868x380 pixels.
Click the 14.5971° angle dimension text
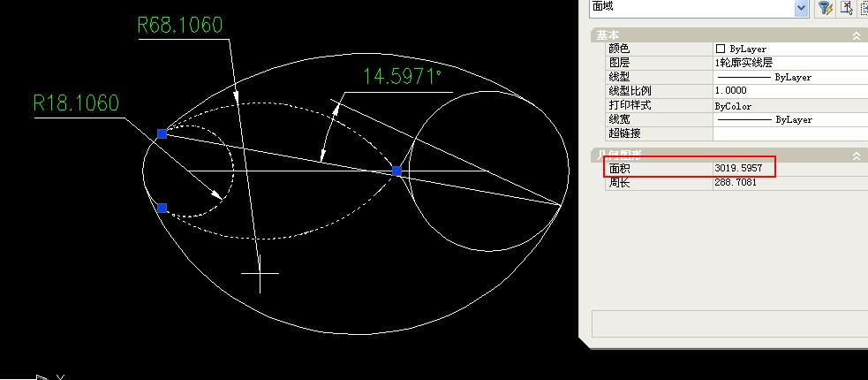(403, 77)
